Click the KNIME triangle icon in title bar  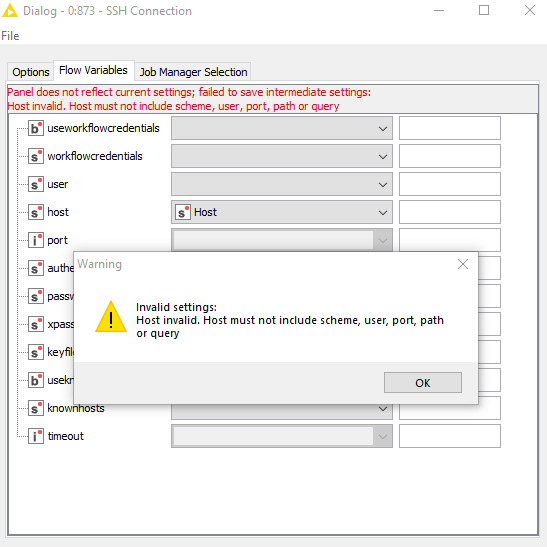(x=9, y=10)
